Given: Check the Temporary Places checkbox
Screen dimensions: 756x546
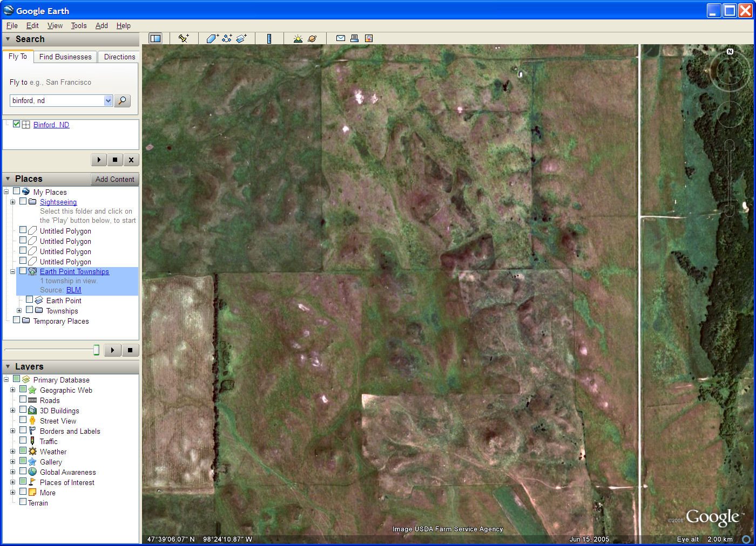Looking at the screenshot, I should point(17,320).
